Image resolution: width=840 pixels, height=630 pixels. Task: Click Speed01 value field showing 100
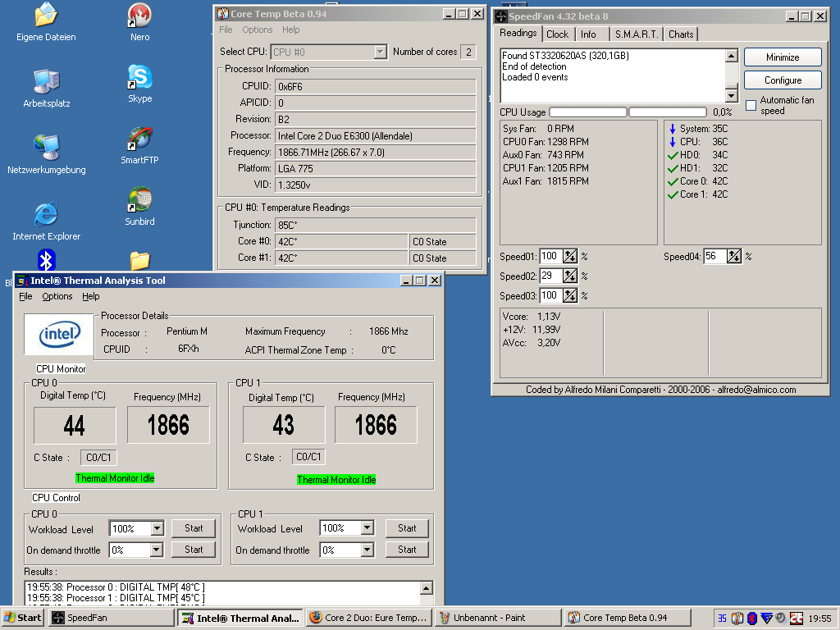pos(550,256)
